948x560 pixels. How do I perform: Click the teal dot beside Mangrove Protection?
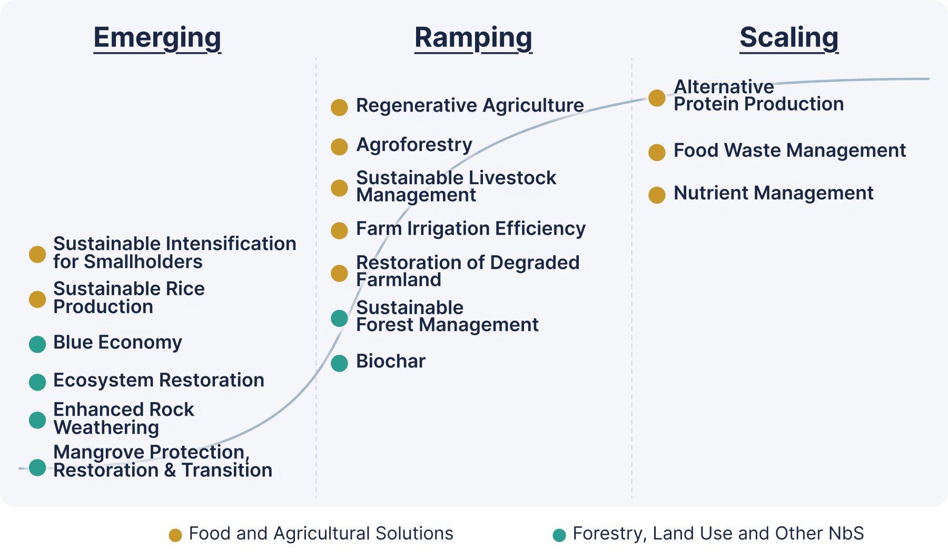(x=37, y=467)
